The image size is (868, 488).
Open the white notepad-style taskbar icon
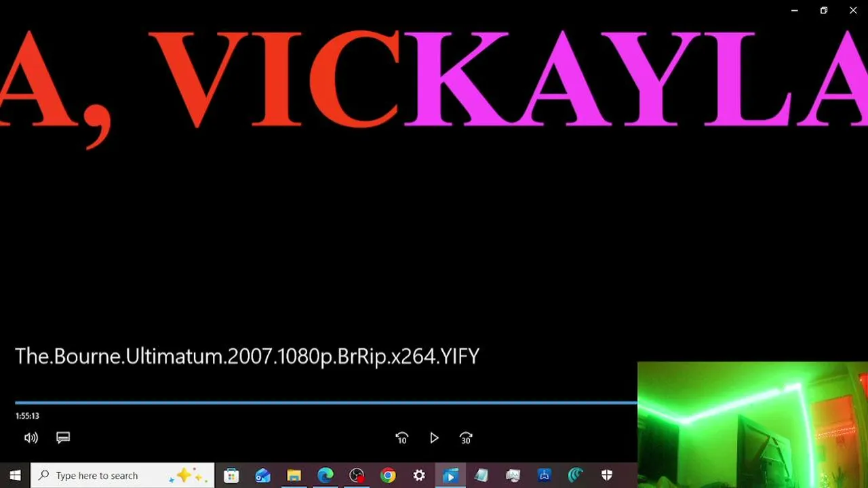(x=481, y=476)
